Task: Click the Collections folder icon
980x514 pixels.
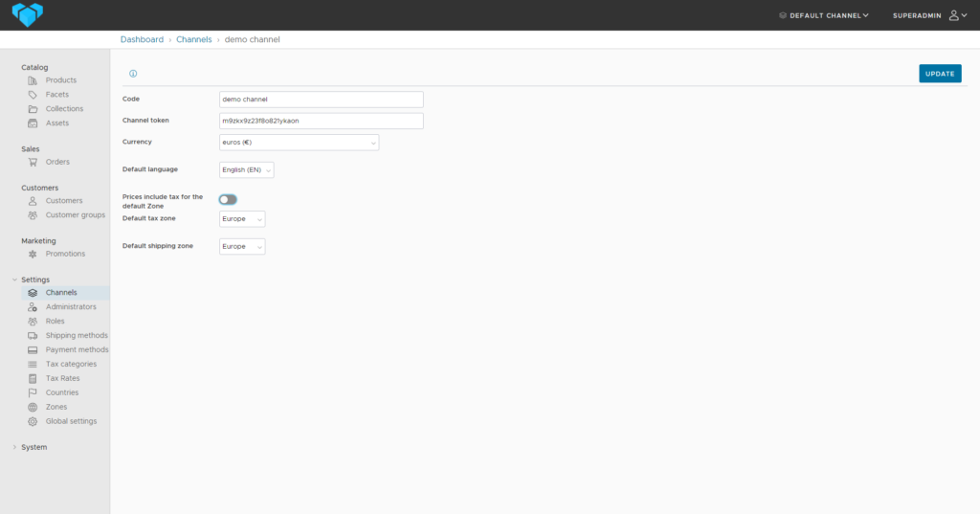Action: (33, 109)
